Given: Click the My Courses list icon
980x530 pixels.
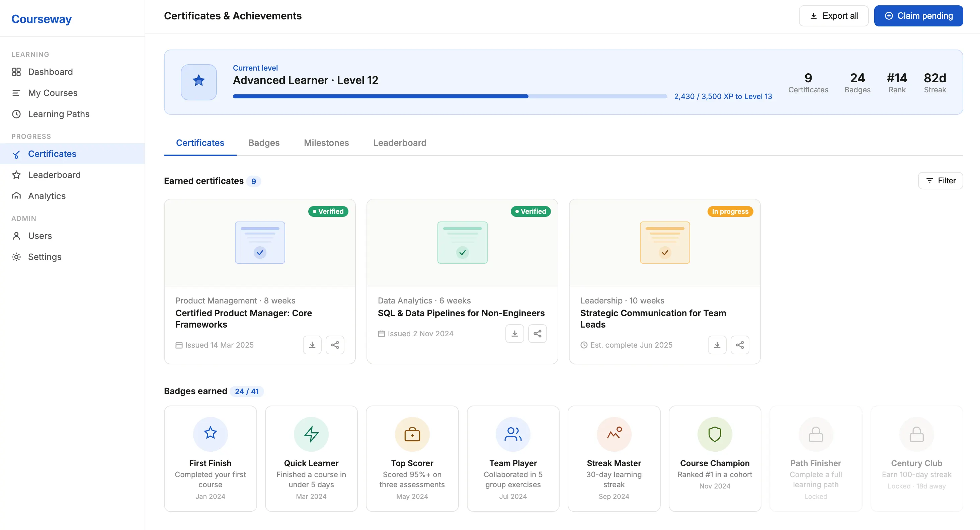Looking at the screenshot, I should click(x=16, y=93).
